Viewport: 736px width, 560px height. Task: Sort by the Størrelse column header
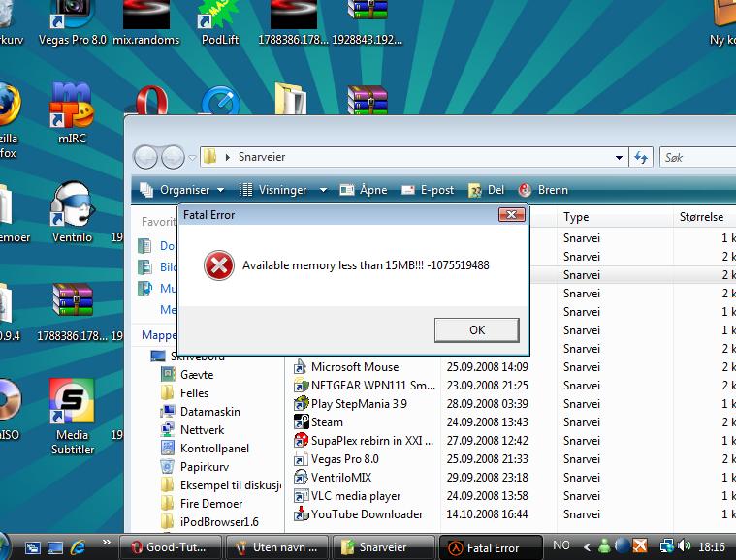(705, 217)
